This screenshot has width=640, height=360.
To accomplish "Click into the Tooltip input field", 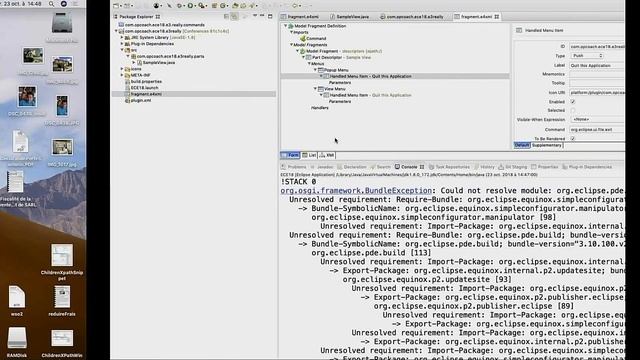I will (x=597, y=83).
